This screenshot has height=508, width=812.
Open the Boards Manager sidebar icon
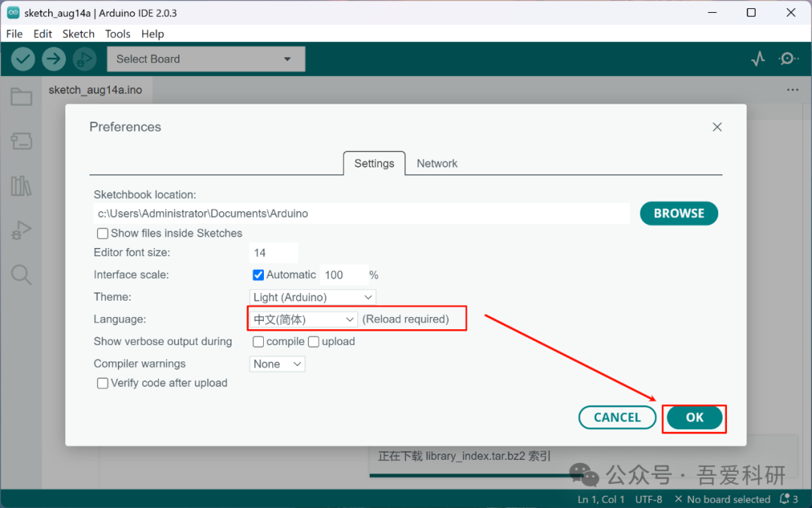21,141
